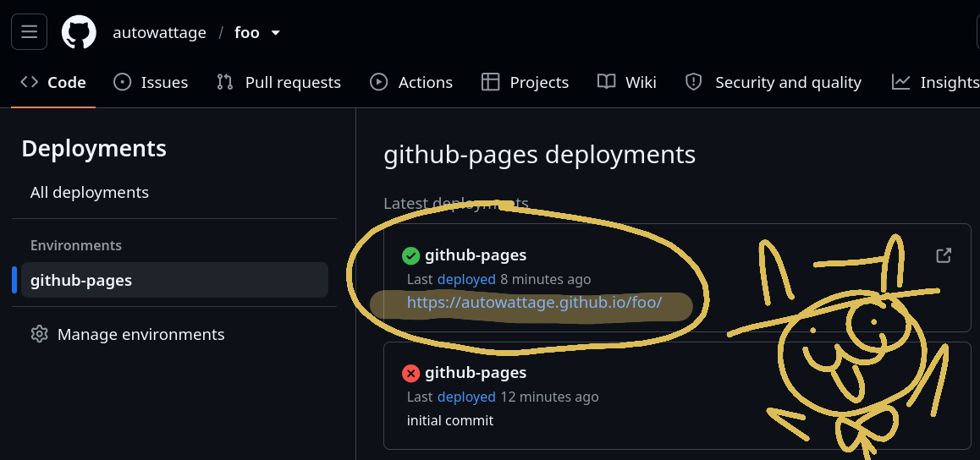Open Manage environments settings
The width and height of the screenshot is (980, 460).
pos(140,335)
